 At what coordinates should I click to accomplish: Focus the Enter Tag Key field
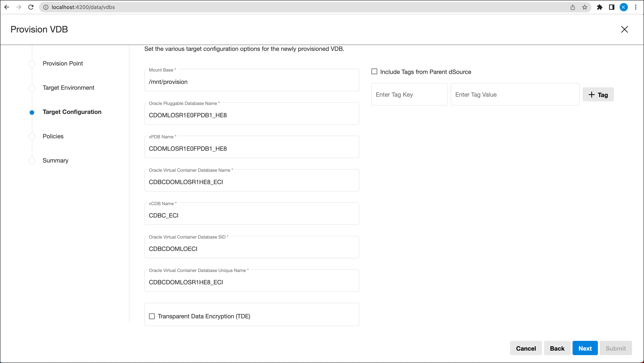tap(409, 95)
